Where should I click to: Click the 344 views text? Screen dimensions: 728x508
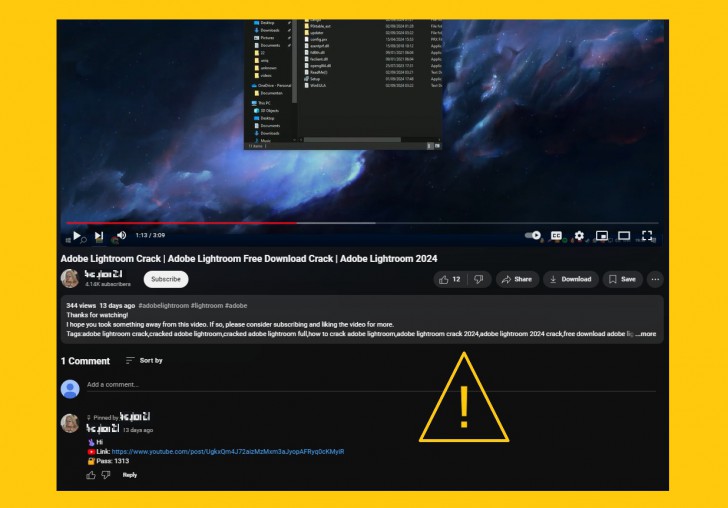[x=81, y=306]
